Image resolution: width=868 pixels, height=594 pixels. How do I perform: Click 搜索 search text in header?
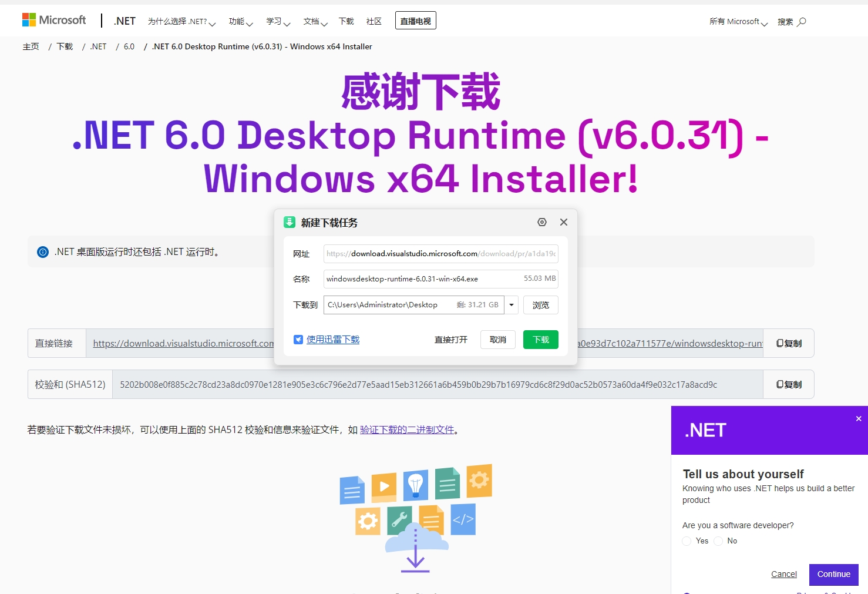point(785,22)
